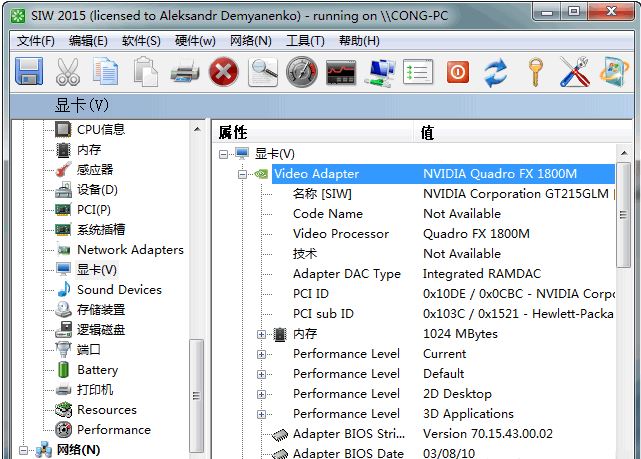This screenshot has width=641, height=459.
Task: Click the blue refresh arrows icon
Action: click(496, 71)
